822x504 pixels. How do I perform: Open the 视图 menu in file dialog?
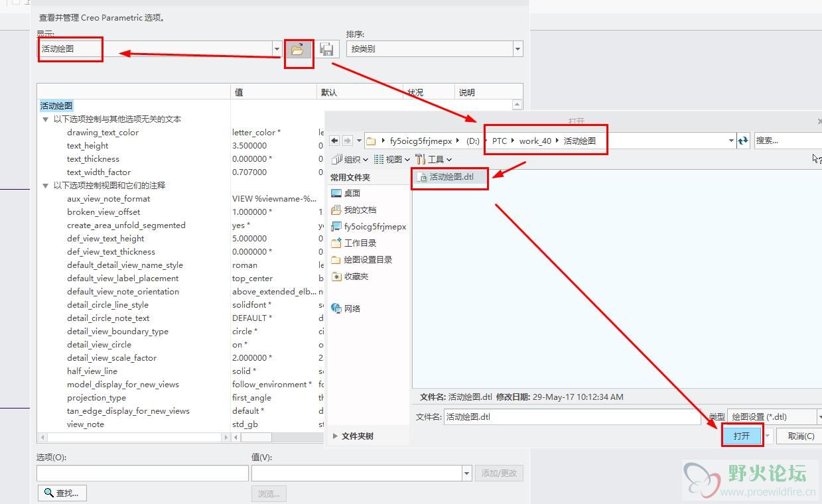point(393,159)
